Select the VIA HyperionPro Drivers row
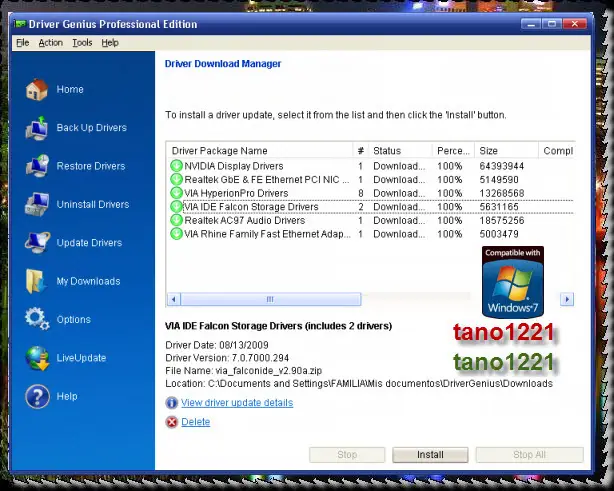614x491 pixels. pyautogui.click(x=370, y=193)
